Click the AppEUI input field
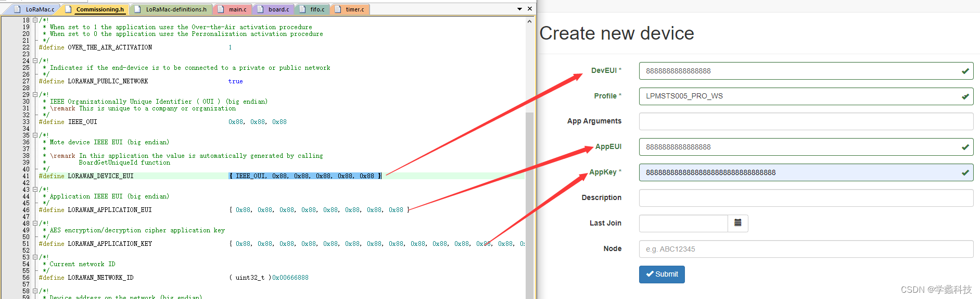 (x=806, y=147)
